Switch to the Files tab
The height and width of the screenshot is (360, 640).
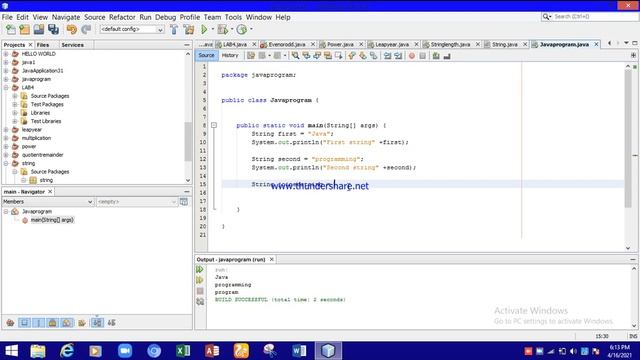[x=43, y=45]
